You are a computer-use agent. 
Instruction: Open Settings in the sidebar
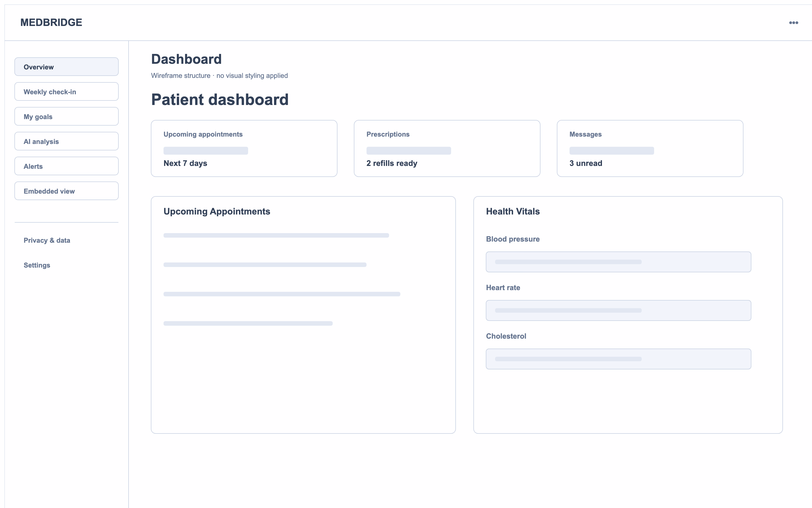(37, 265)
